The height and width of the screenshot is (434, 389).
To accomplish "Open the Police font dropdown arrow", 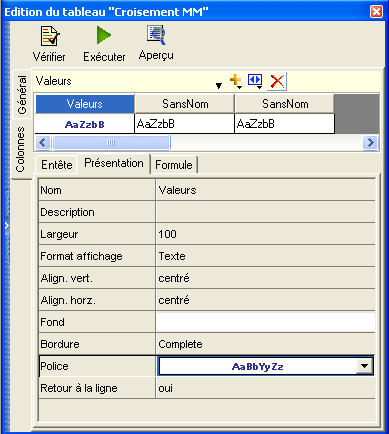I will 364,366.
